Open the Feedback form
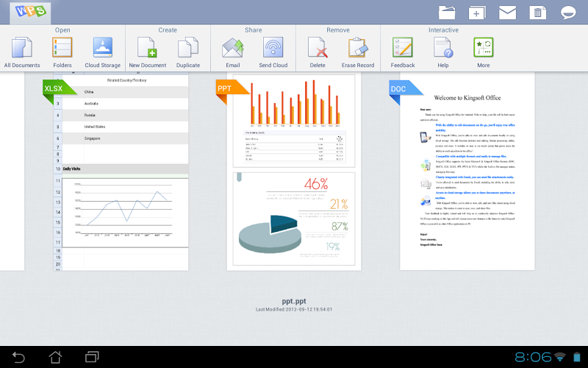This screenshot has height=368, width=588. (x=402, y=52)
